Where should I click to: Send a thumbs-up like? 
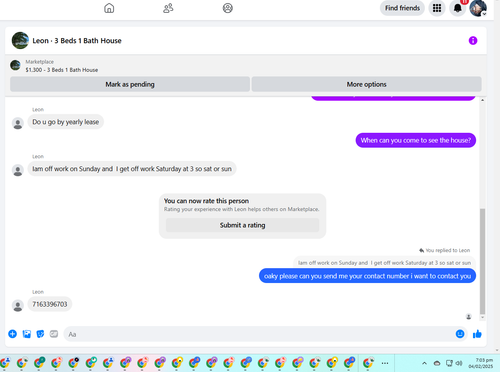(477, 334)
